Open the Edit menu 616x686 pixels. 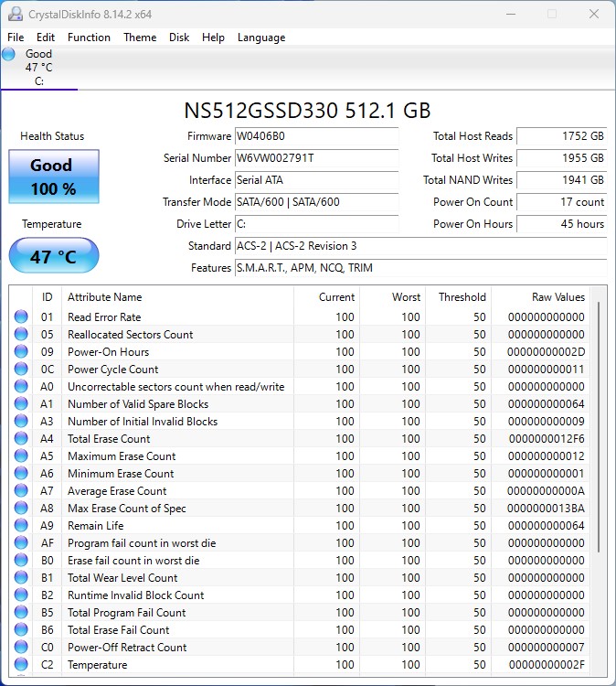[46, 38]
